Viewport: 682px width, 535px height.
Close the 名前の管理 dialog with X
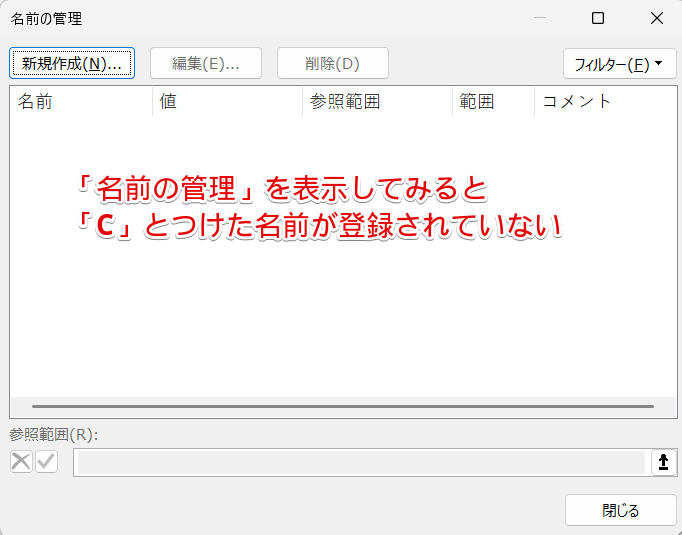657,18
